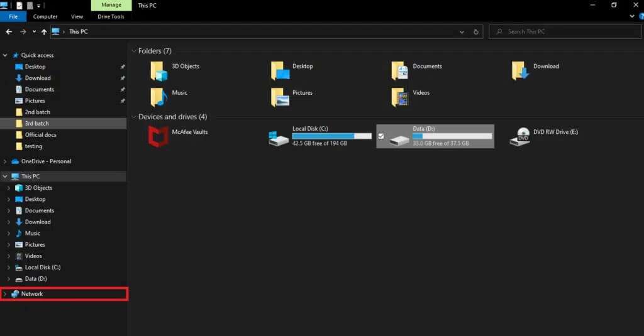The height and width of the screenshot is (336, 644).
Task: Click the Back navigation arrow
Action: pyautogui.click(x=9, y=31)
